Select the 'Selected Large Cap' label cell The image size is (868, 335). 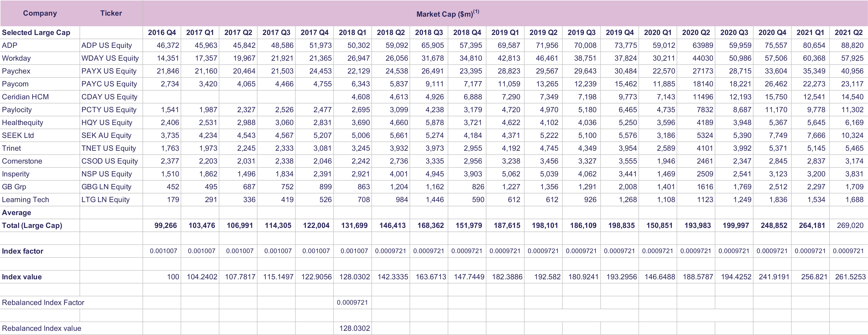tap(36, 33)
